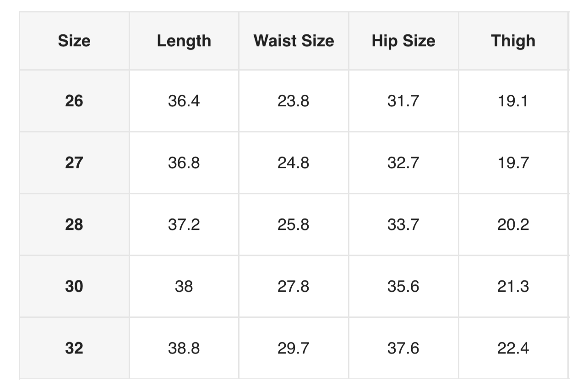
Task: Click the Size column header
Action: (x=74, y=41)
